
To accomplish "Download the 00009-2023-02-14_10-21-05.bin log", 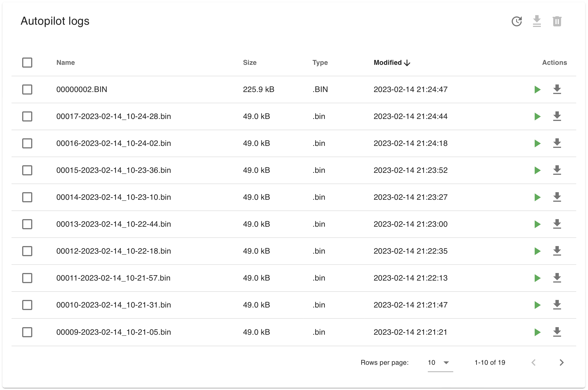I will [557, 332].
